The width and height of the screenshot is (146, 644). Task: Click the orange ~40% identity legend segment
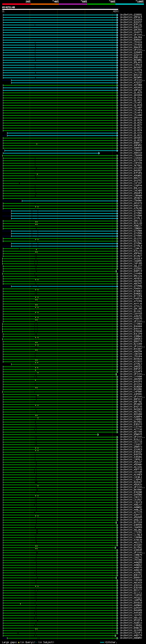click(x=44, y=4)
